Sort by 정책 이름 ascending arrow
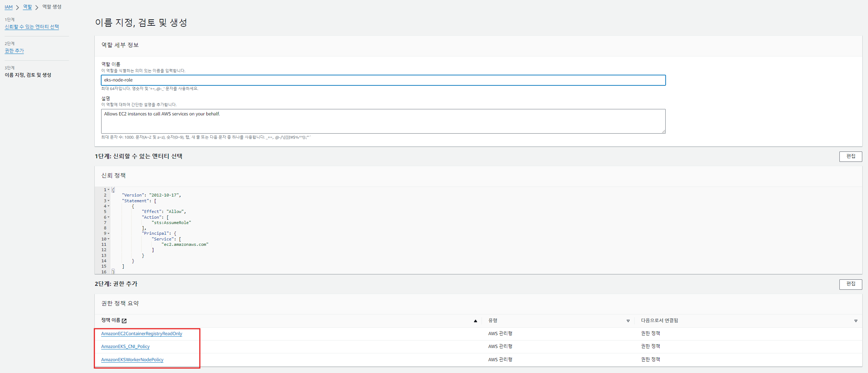The image size is (868, 373). click(x=475, y=321)
